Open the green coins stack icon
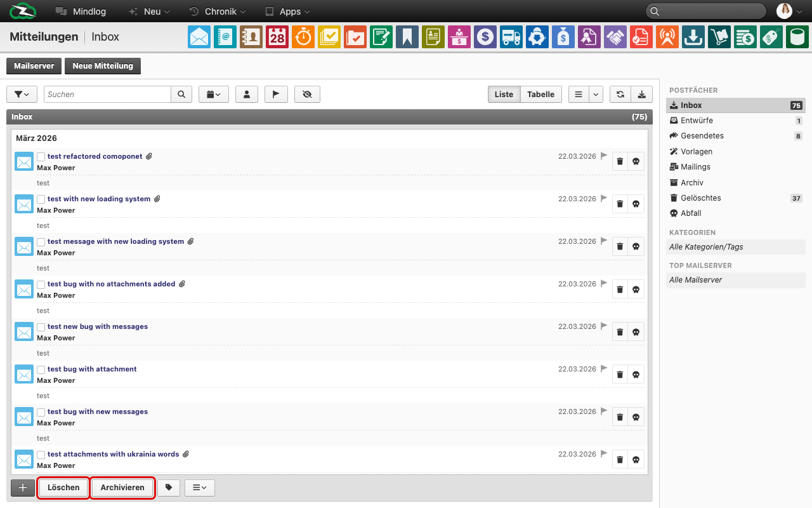The height and width of the screenshot is (508, 812). point(745,37)
